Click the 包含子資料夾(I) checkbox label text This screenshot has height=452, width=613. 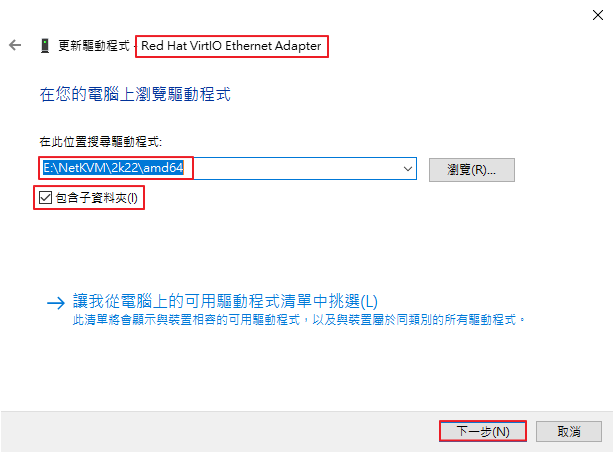[97, 198]
